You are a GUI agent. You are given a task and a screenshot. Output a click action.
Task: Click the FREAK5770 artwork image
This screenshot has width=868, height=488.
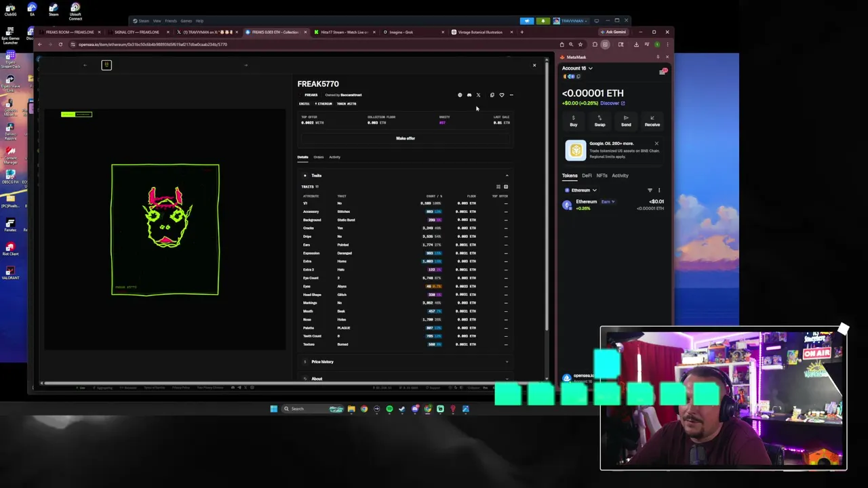(x=165, y=230)
